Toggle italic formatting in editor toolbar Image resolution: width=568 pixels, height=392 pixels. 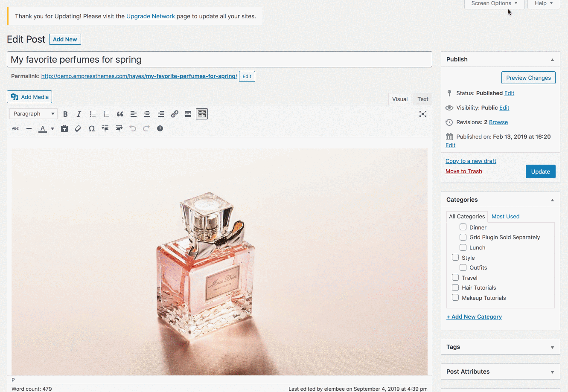pyautogui.click(x=79, y=114)
